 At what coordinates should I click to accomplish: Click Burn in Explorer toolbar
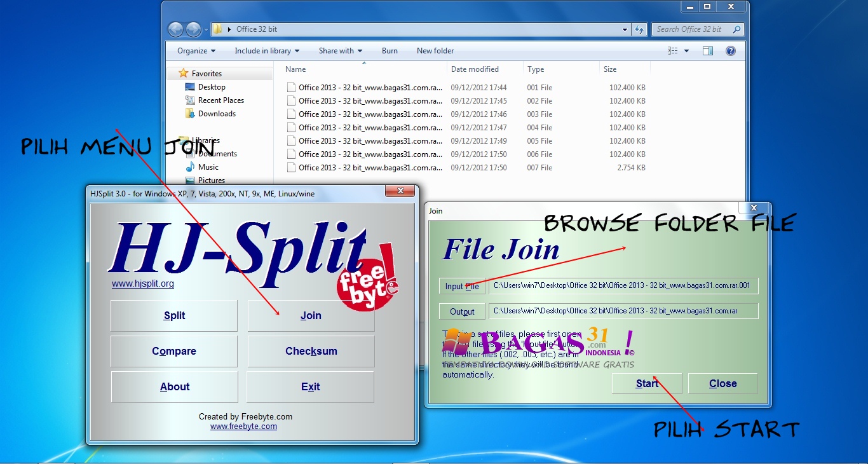pyautogui.click(x=390, y=51)
